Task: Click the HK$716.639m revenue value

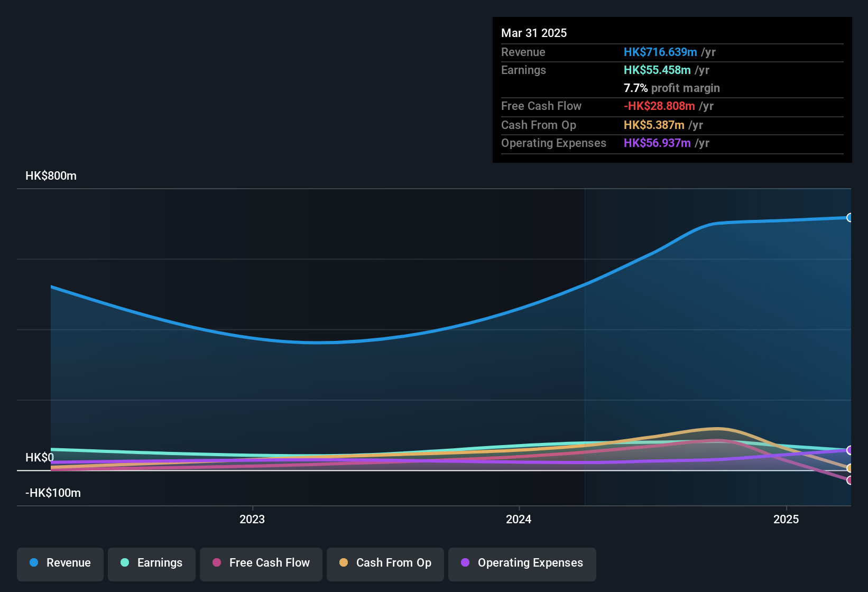Action: (x=660, y=52)
